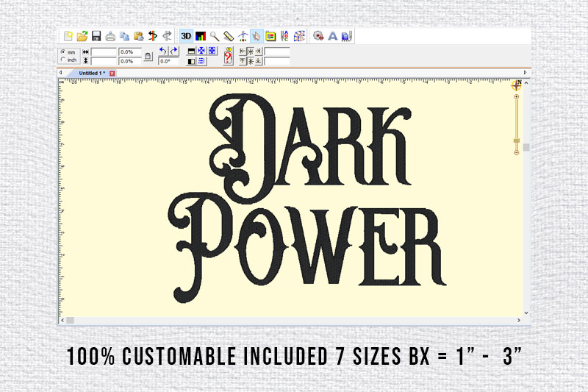The width and height of the screenshot is (588, 392).
Task: Open an existing design file
Action: coord(82,36)
